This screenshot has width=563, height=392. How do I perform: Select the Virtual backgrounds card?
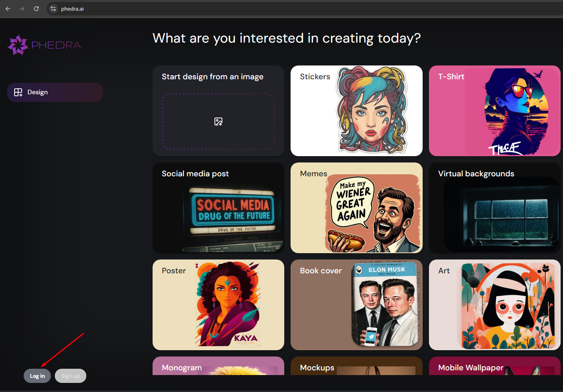pos(495,208)
